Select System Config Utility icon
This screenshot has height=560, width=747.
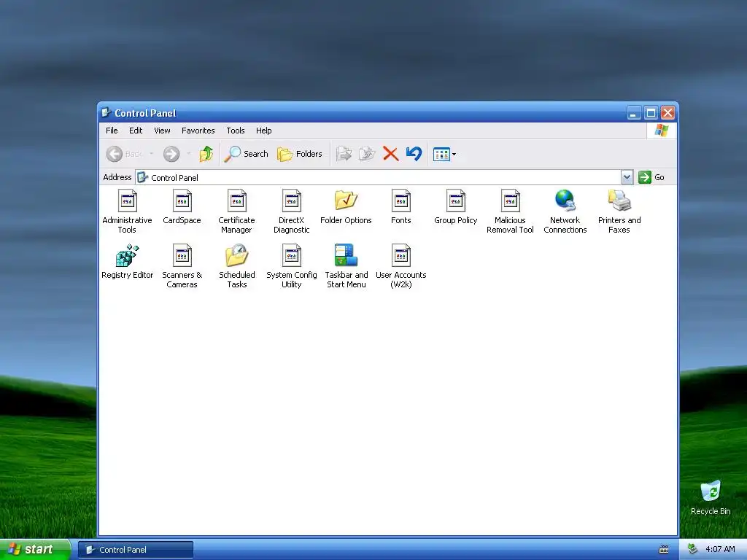292,255
